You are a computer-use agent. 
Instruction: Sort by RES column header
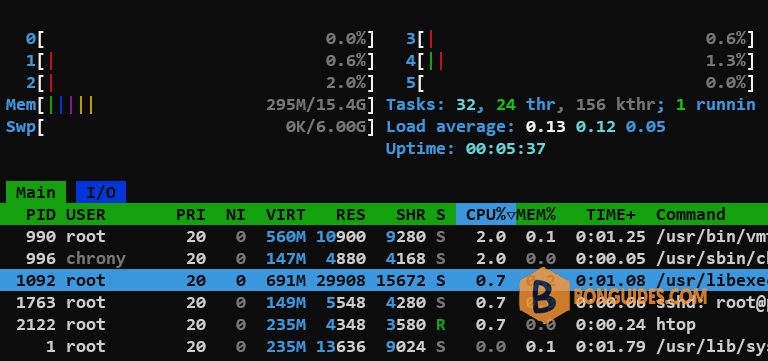[351, 214]
